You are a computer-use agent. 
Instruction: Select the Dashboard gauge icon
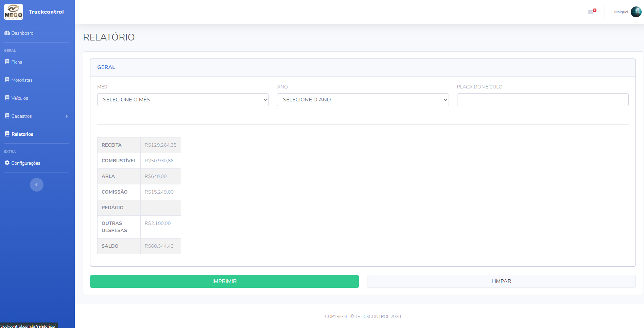(x=7, y=33)
